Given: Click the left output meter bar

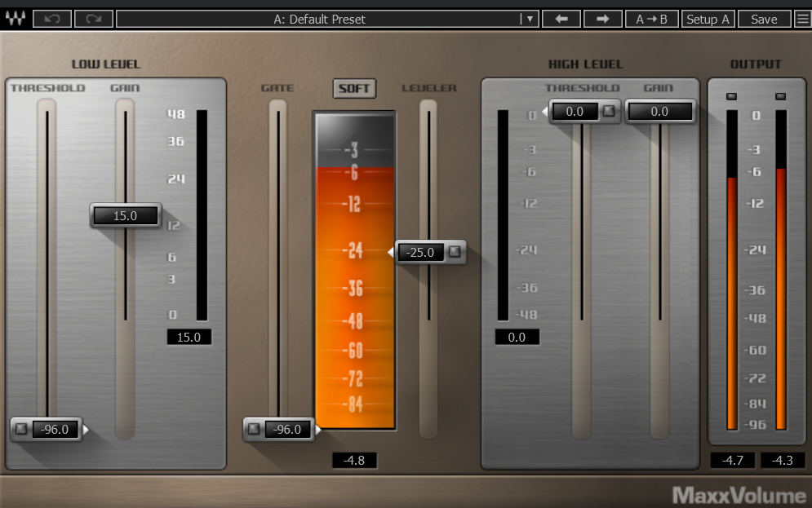Looking at the screenshot, I should coord(732,270).
